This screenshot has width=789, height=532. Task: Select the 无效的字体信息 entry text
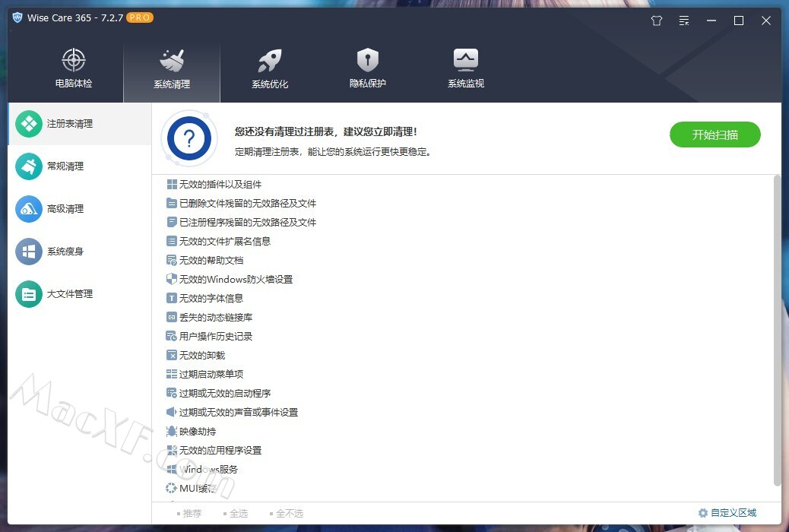(211, 299)
